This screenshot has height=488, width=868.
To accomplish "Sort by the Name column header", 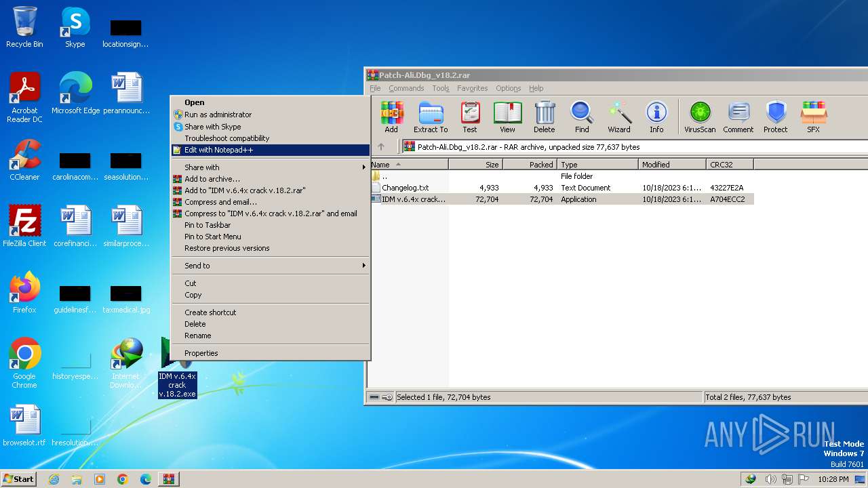I will (x=409, y=165).
